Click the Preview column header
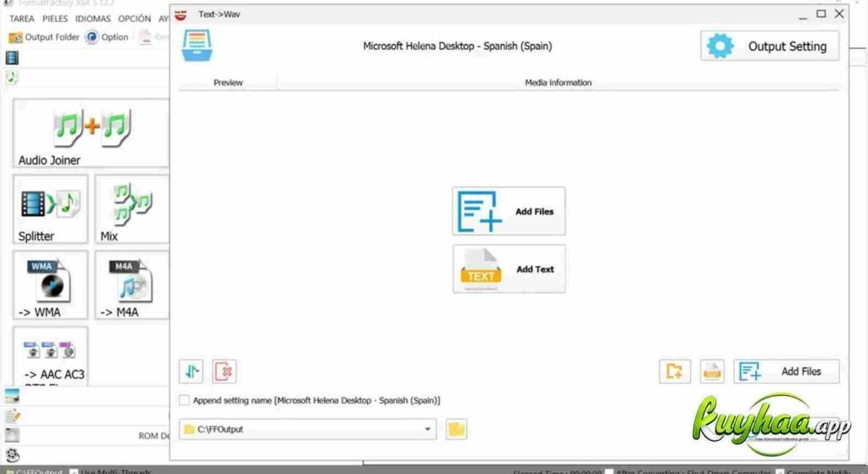Image resolution: width=868 pixels, height=474 pixels. (228, 82)
